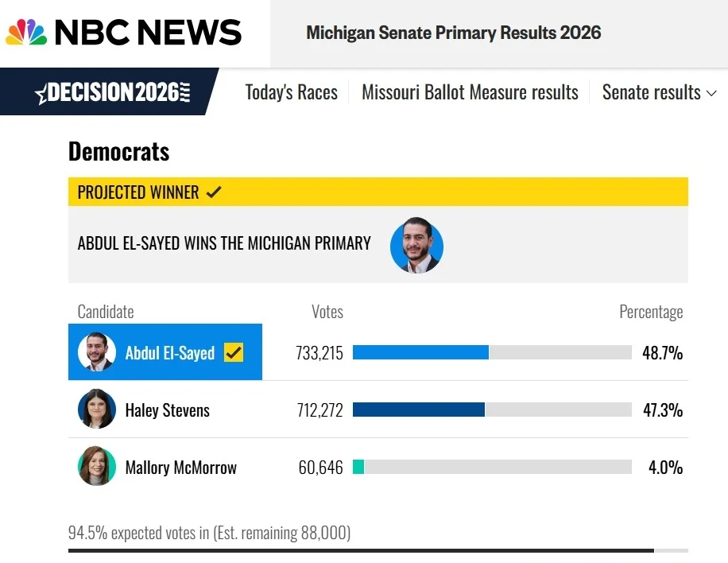This screenshot has width=728, height=563.
Task: Click Mallory McMorrow's candidate photo
Action: 97,466
